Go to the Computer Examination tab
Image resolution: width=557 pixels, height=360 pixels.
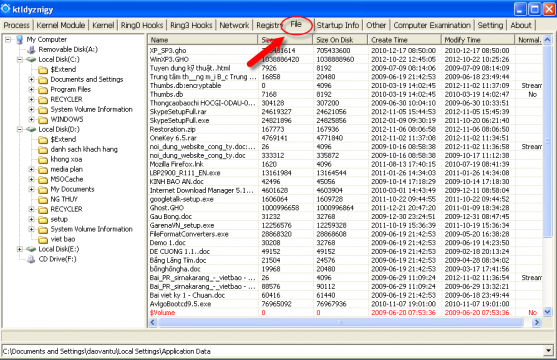coord(432,25)
